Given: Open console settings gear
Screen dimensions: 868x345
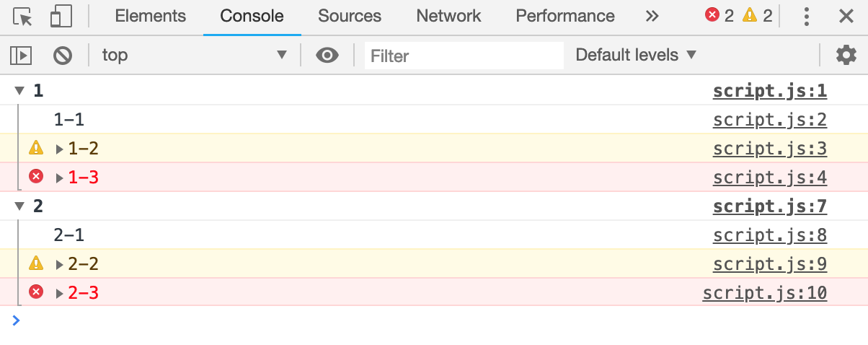Looking at the screenshot, I should [x=845, y=55].
